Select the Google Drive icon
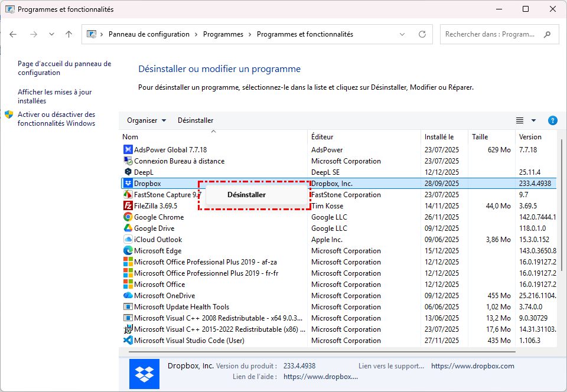This screenshot has height=392, width=567. click(128, 228)
